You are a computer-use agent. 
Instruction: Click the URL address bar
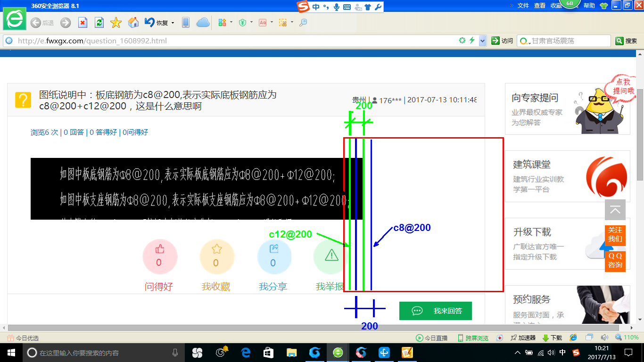tap(236, 41)
